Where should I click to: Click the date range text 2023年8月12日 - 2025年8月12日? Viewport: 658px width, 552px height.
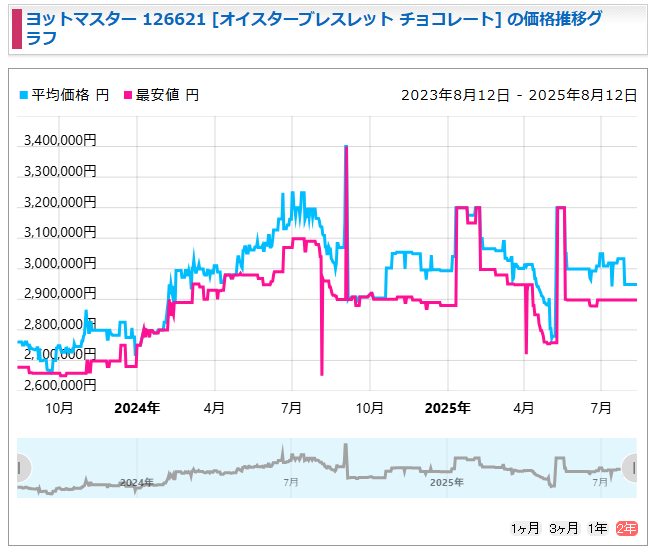pyautogui.click(x=519, y=95)
